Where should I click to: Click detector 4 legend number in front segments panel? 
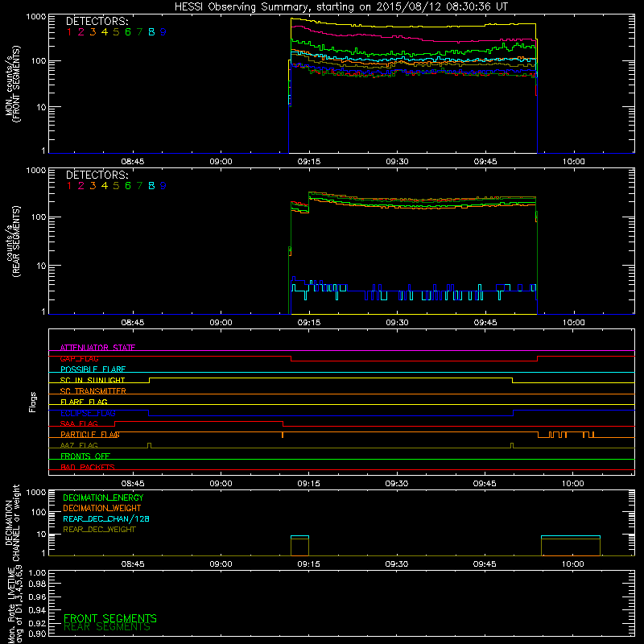[105, 32]
